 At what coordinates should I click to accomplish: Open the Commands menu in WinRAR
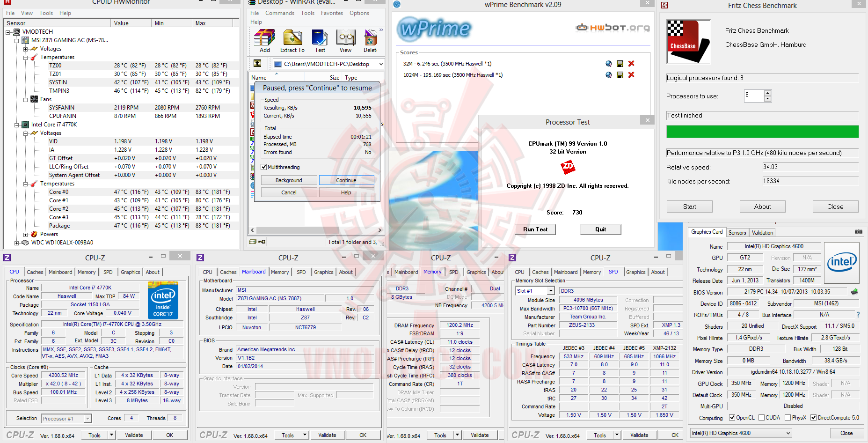tap(280, 13)
